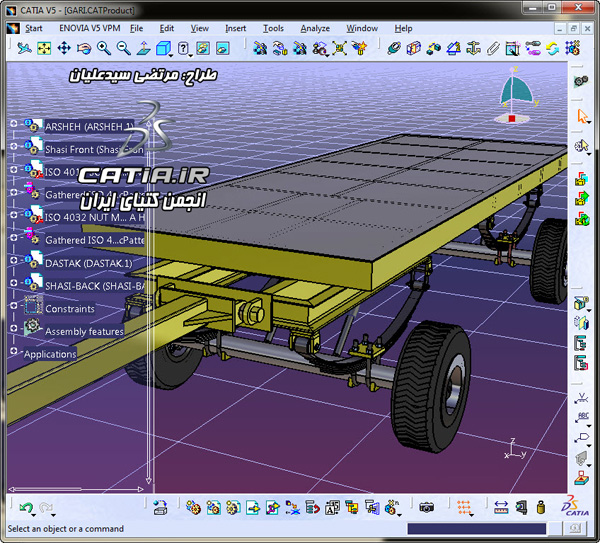Image resolution: width=600 pixels, height=543 pixels.
Task: Open the Start menu
Action: click(33, 28)
